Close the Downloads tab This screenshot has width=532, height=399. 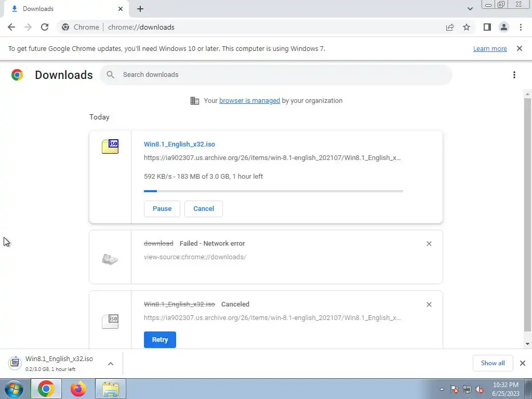coord(121,9)
